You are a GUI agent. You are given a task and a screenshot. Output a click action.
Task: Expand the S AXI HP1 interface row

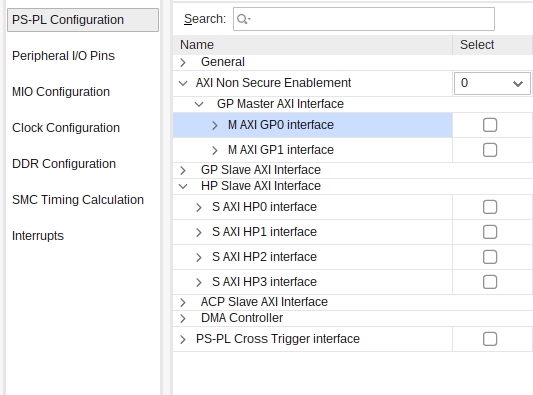[x=199, y=232]
